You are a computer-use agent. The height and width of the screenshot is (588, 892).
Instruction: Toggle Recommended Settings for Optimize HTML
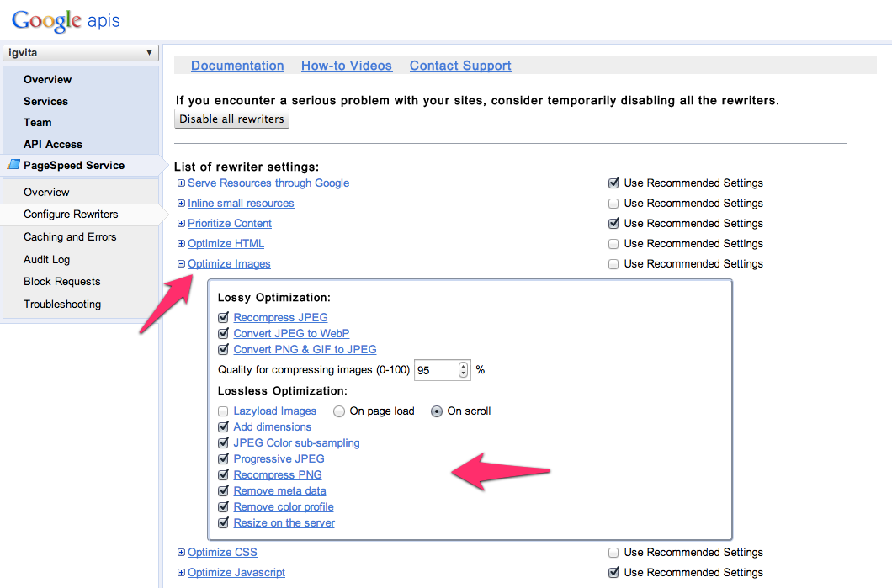point(613,244)
